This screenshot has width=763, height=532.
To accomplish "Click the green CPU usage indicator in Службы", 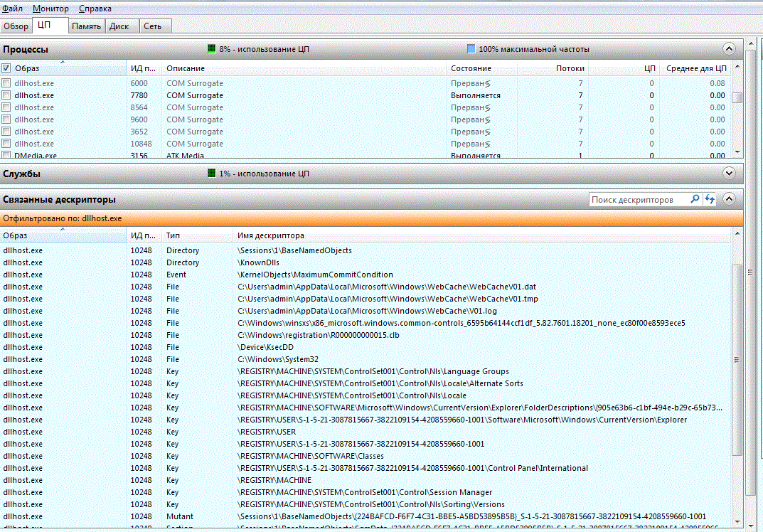I will 212,174.
